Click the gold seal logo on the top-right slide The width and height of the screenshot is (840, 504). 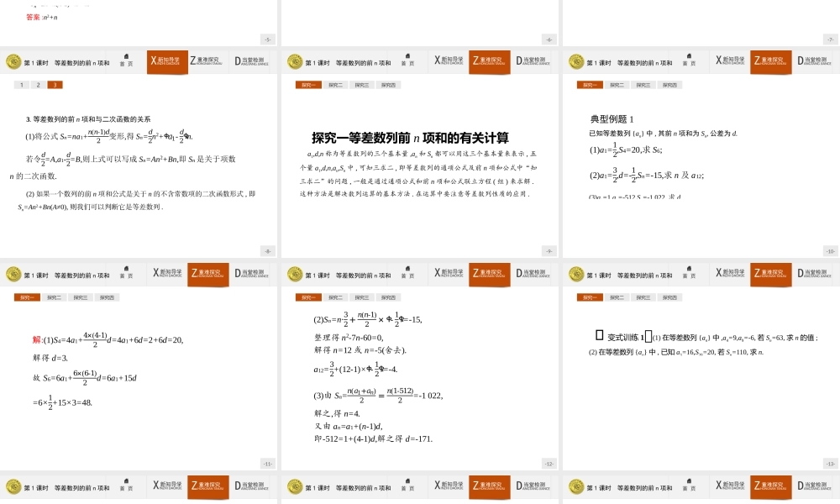578,61
